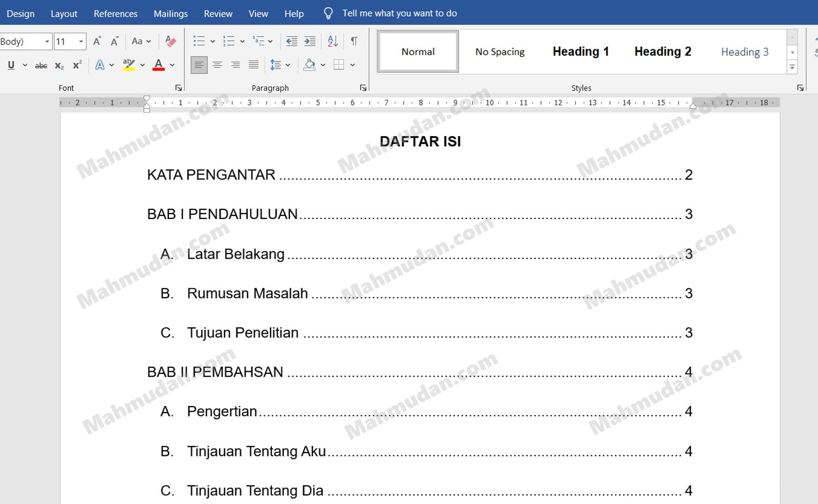
Task: Open the Design tab
Action: tap(20, 13)
